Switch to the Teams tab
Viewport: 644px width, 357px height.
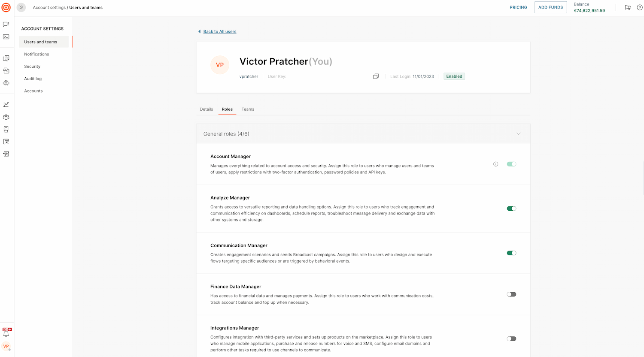[x=248, y=109]
